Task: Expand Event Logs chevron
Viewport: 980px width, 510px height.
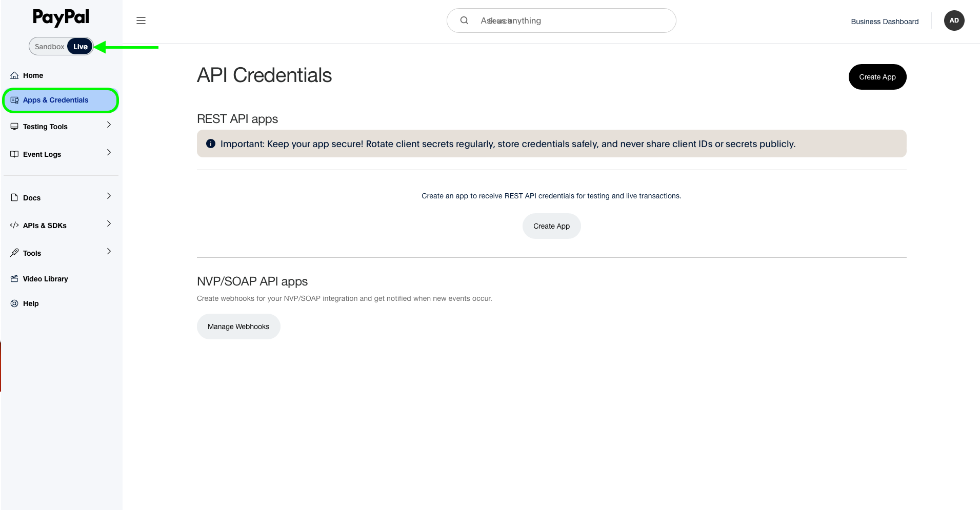Action: tap(109, 153)
